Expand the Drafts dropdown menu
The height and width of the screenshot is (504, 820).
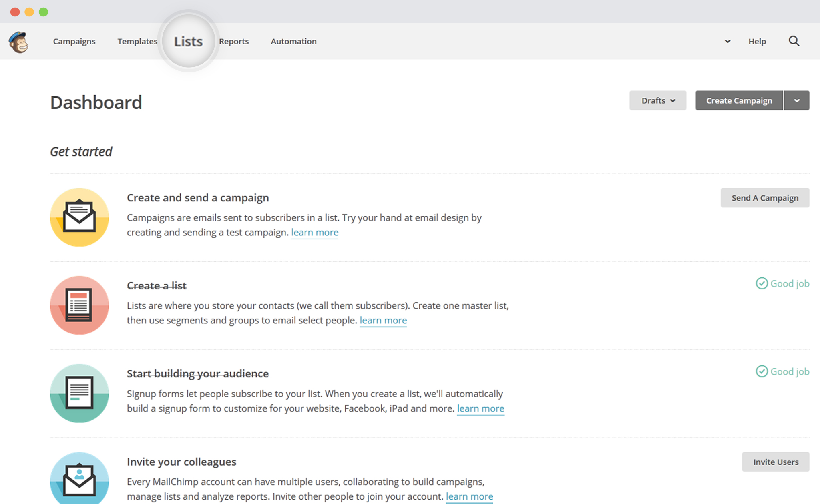coord(657,100)
